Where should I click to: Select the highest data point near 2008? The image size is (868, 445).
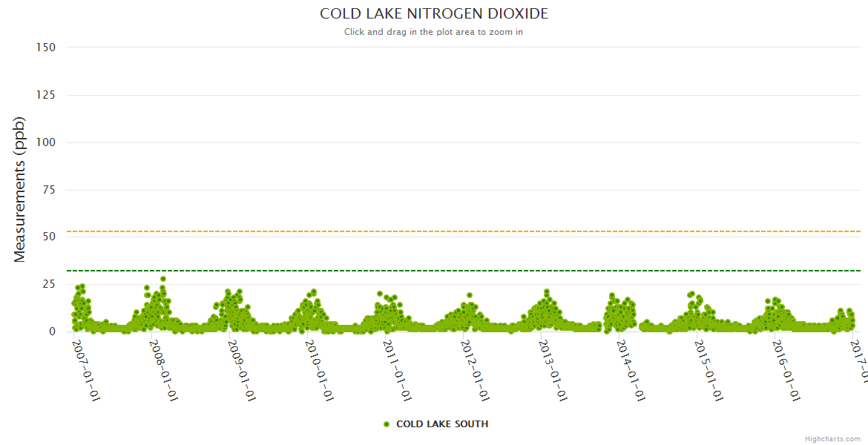pyautogui.click(x=163, y=279)
